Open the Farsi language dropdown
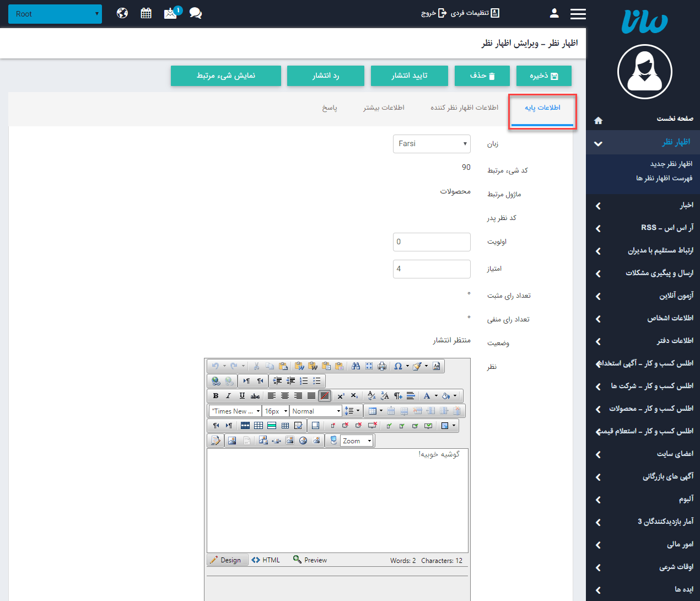Viewport: 700px width, 601px height. click(432, 144)
